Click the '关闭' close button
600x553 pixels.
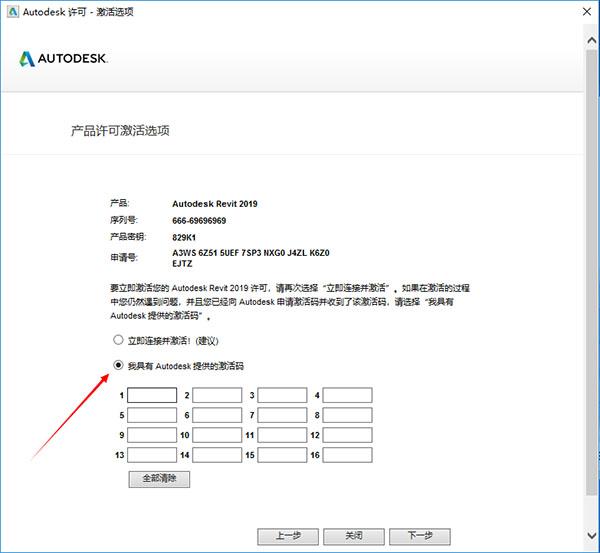[x=354, y=536]
